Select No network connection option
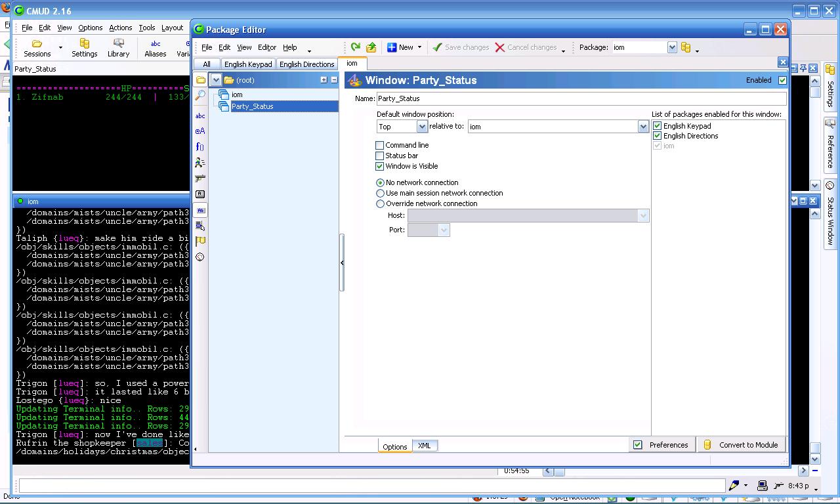The width and height of the screenshot is (840, 504). coord(380,182)
